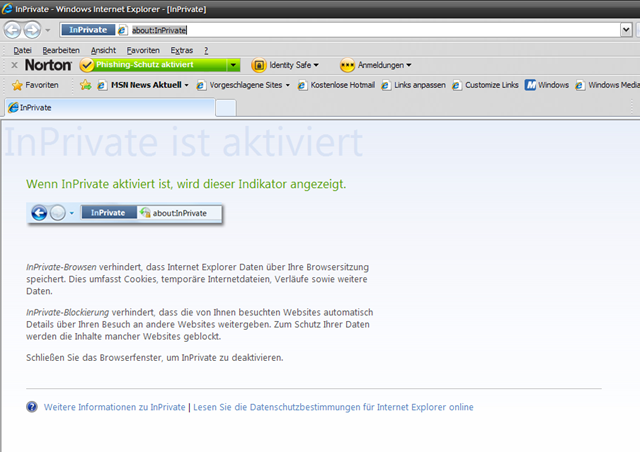This screenshot has height=452, width=640.
Task: Click the Internet Explorer title bar icon
Action: pos(7,9)
